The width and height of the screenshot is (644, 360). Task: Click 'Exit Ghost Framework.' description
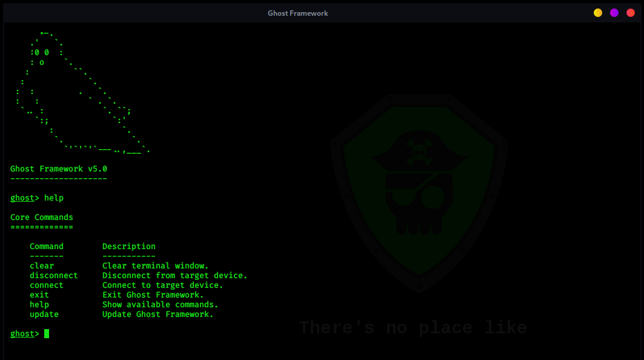point(153,295)
